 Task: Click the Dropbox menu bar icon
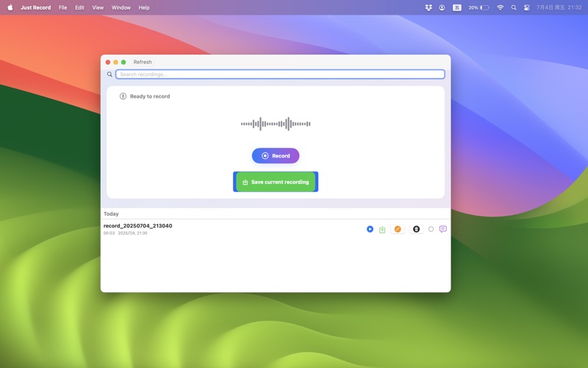429,7
